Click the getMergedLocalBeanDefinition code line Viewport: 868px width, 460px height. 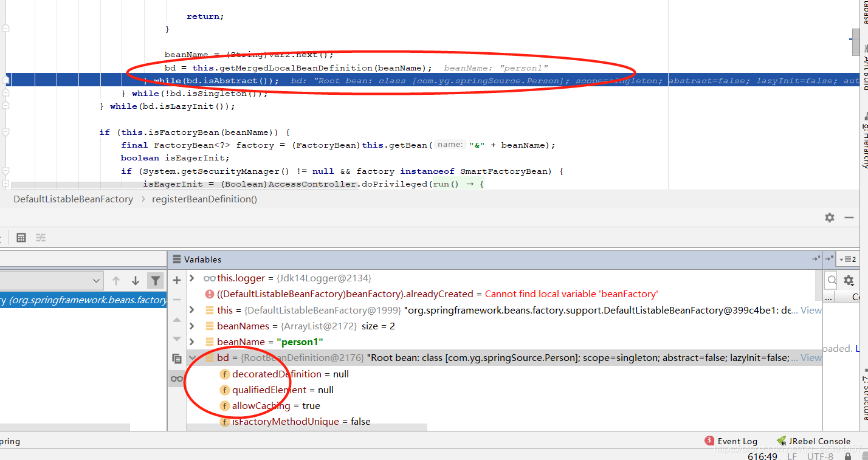(298, 68)
